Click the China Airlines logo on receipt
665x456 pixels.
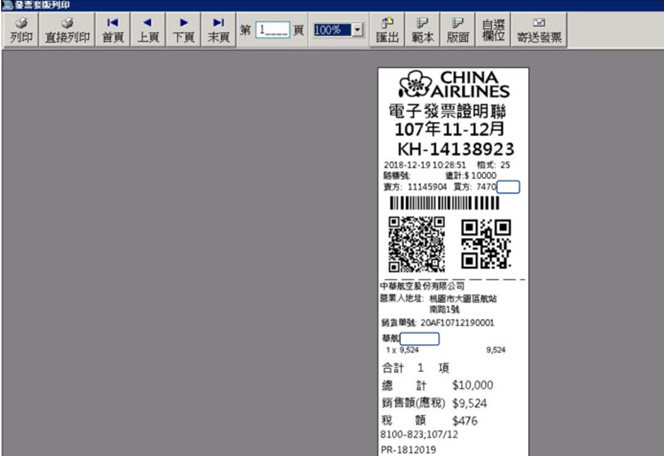[454, 85]
